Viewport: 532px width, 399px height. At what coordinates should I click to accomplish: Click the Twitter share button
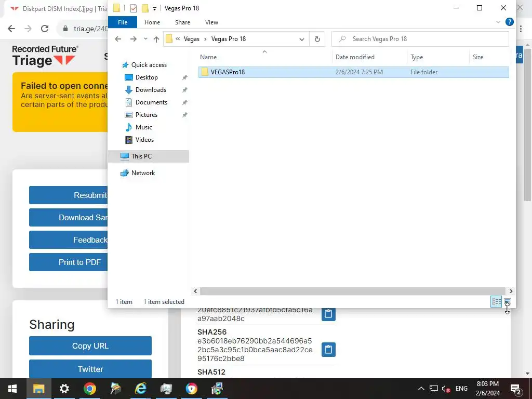[x=90, y=369]
